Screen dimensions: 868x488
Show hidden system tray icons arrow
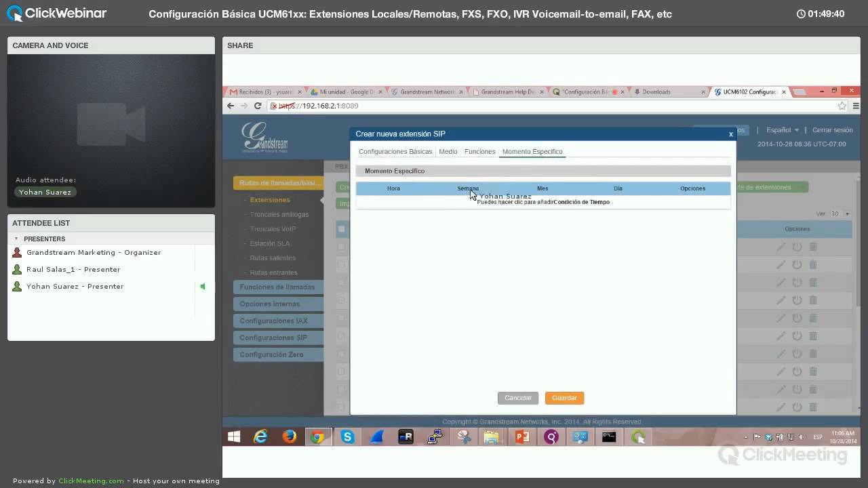tap(746, 437)
